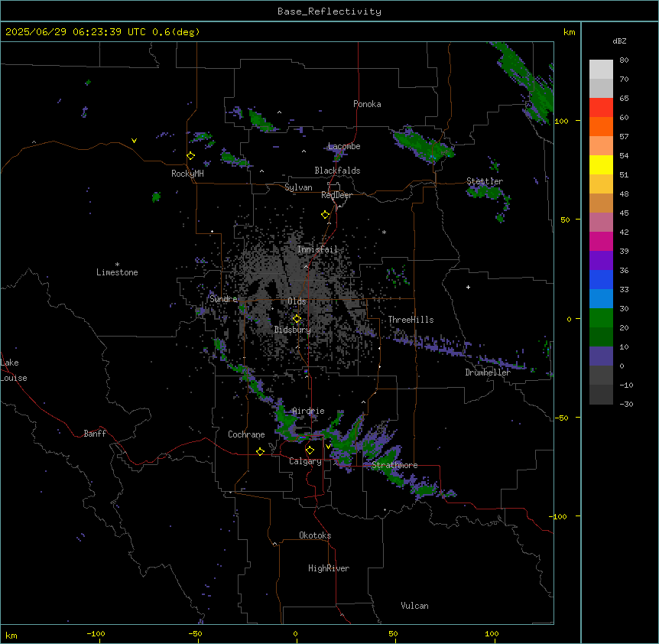Click the Sundre town label

pyautogui.click(x=223, y=299)
